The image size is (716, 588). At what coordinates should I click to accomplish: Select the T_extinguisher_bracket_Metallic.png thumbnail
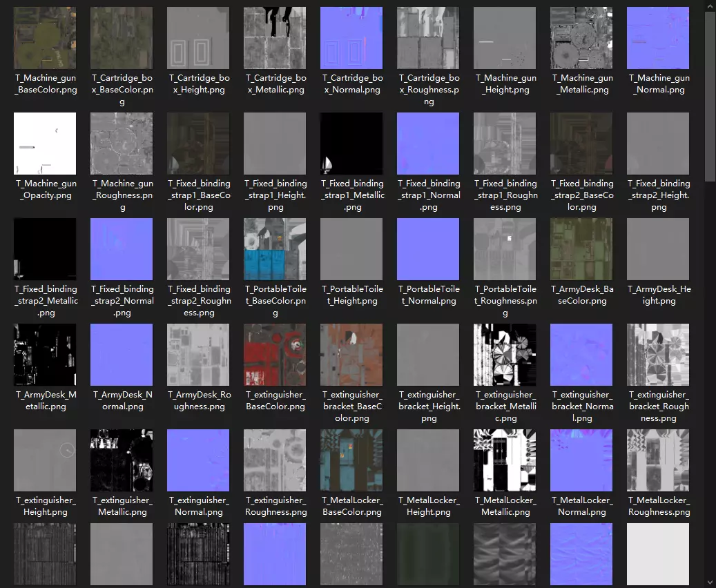(x=505, y=355)
